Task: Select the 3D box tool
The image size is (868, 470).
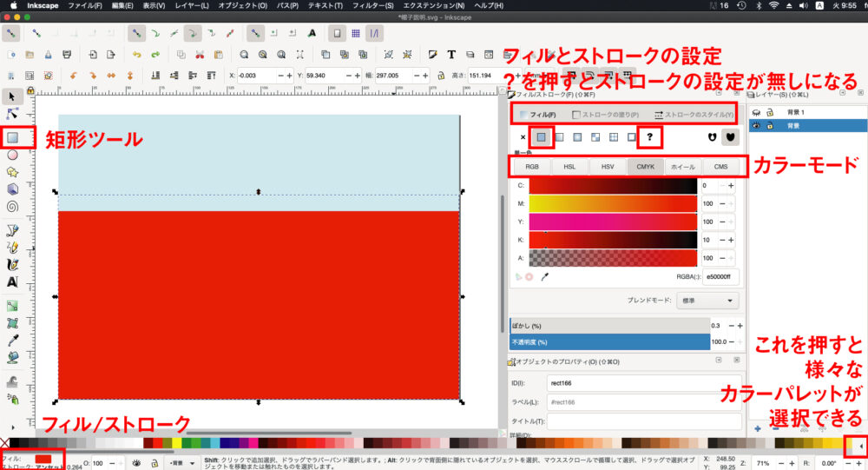Action: (x=13, y=189)
